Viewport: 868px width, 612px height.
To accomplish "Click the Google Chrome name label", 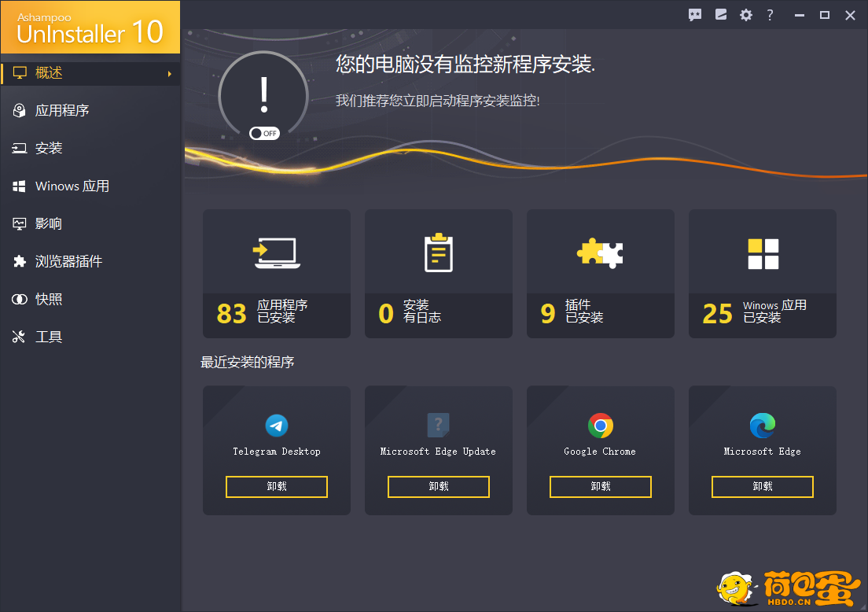I will click(x=600, y=452).
